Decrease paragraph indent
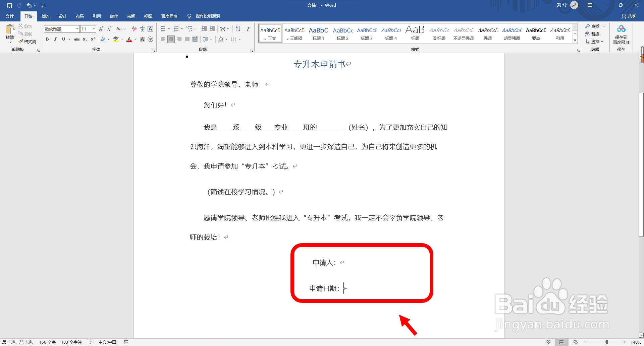 pos(204,29)
